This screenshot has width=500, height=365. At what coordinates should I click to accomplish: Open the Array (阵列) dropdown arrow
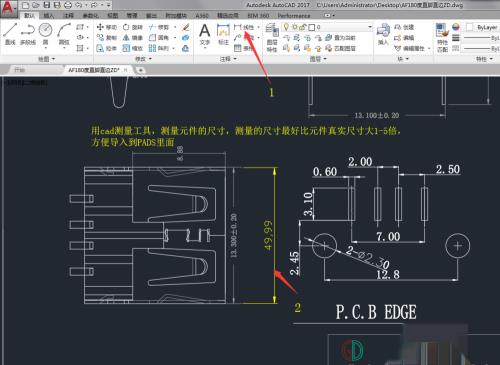point(174,49)
